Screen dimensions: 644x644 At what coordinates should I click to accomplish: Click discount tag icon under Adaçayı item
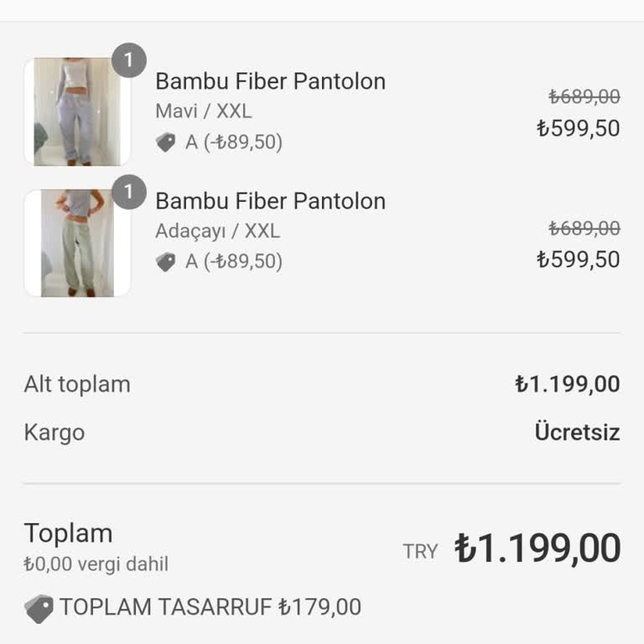[x=166, y=262]
